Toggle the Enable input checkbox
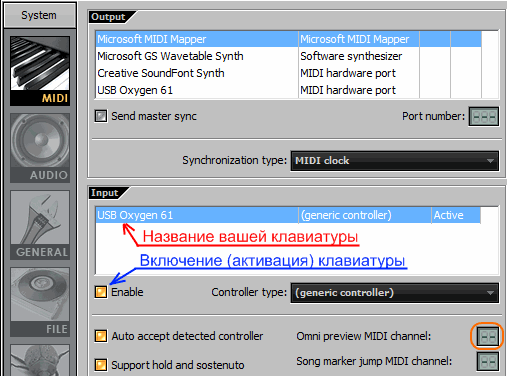This screenshot has width=507, height=376. pos(101,292)
